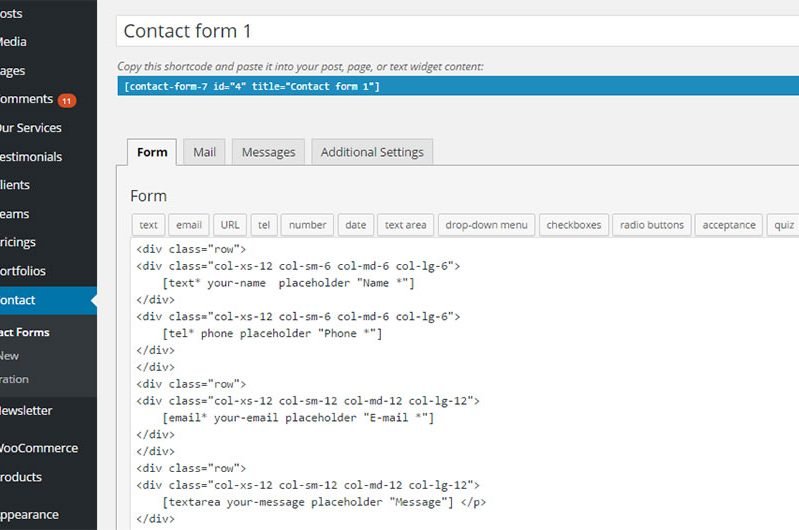Insert an acceptance tag
The height and width of the screenshot is (530, 799).
pos(729,225)
